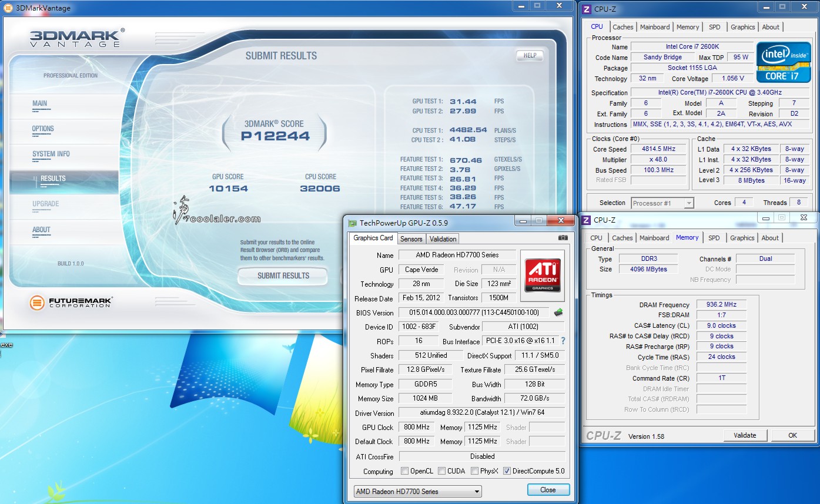Click the Intel Core i7 logo badge

pyautogui.click(x=783, y=62)
